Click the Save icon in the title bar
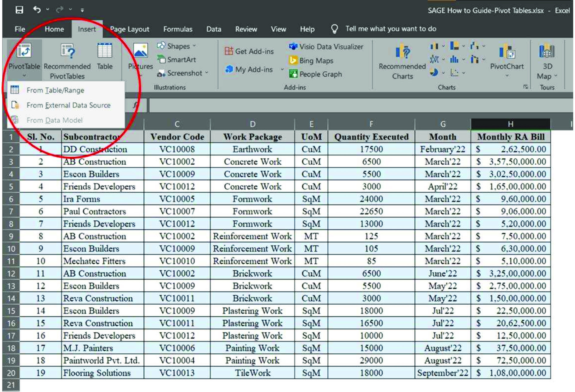The image size is (575, 392). click(x=19, y=10)
